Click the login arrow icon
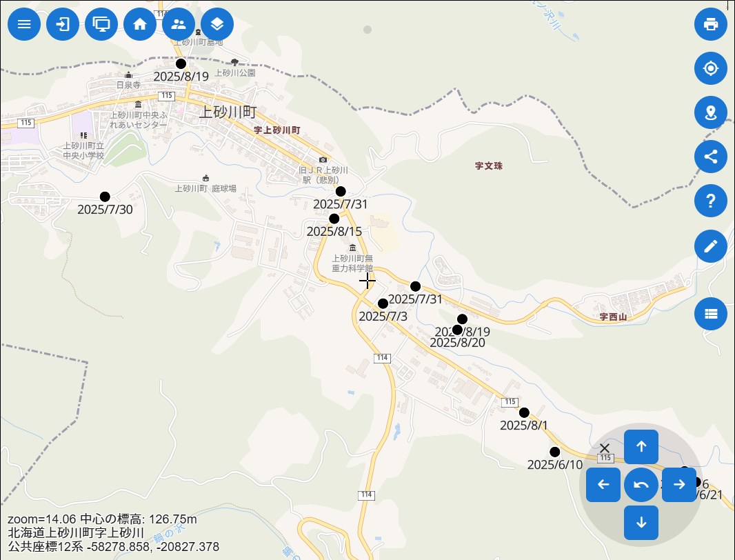735x560 pixels. click(x=63, y=24)
